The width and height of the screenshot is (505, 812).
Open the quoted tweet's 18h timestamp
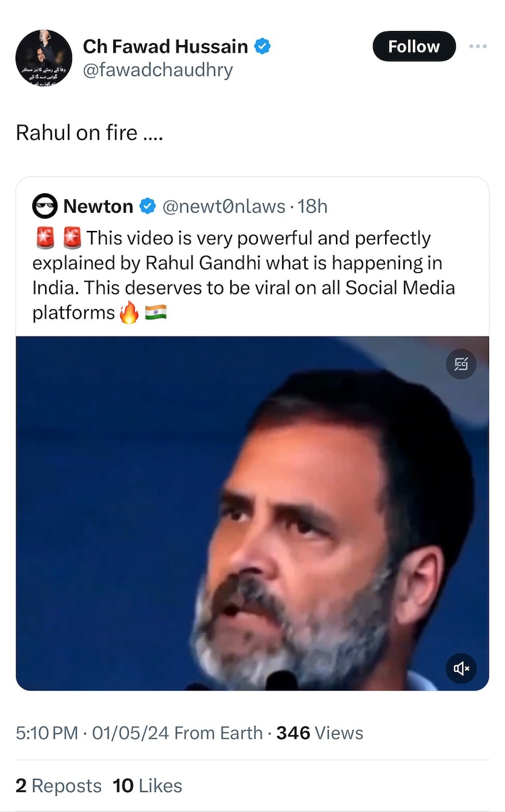(x=312, y=206)
